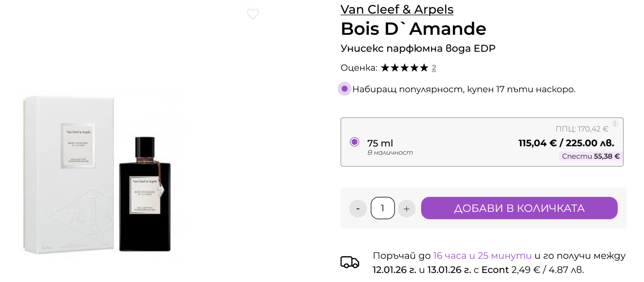This screenshot has height=282, width=644.
Task: Click the "В наличност" availability text
Action: (390, 153)
